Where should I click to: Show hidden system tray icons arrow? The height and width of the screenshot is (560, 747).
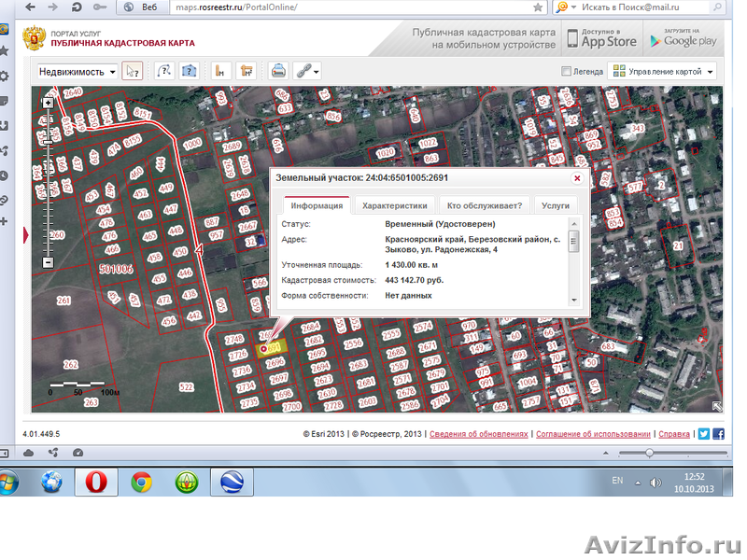[638, 483]
